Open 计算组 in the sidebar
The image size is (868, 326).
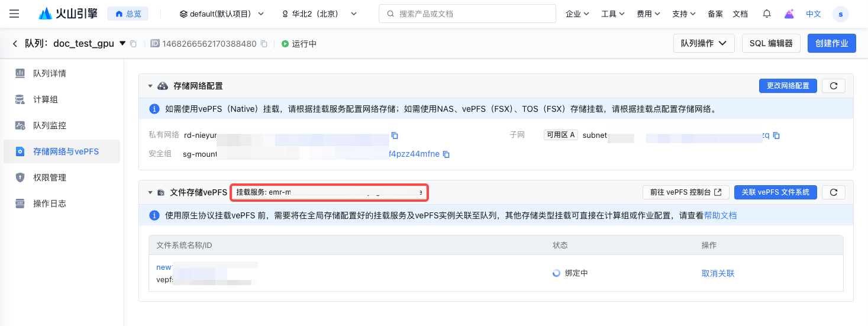click(62, 99)
